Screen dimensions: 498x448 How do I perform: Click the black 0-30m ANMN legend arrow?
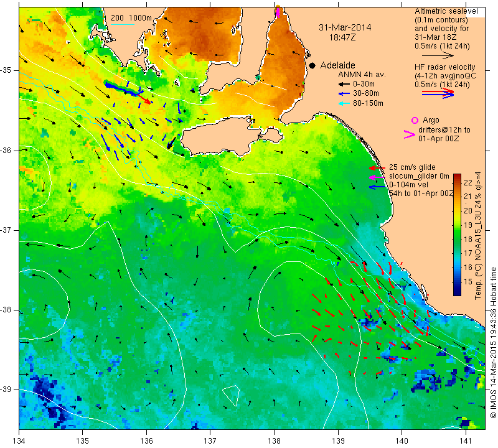344,84
